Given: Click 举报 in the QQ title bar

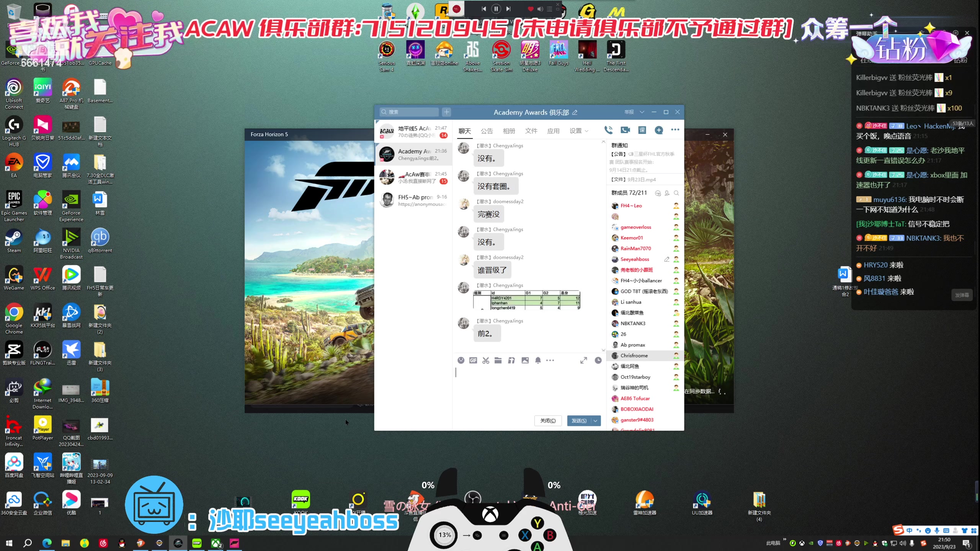Looking at the screenshot, I should point(629,112).
